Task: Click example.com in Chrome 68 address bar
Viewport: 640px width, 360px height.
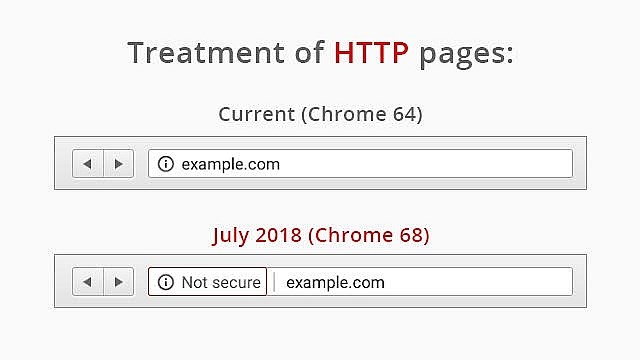Action: click(335, 282)
